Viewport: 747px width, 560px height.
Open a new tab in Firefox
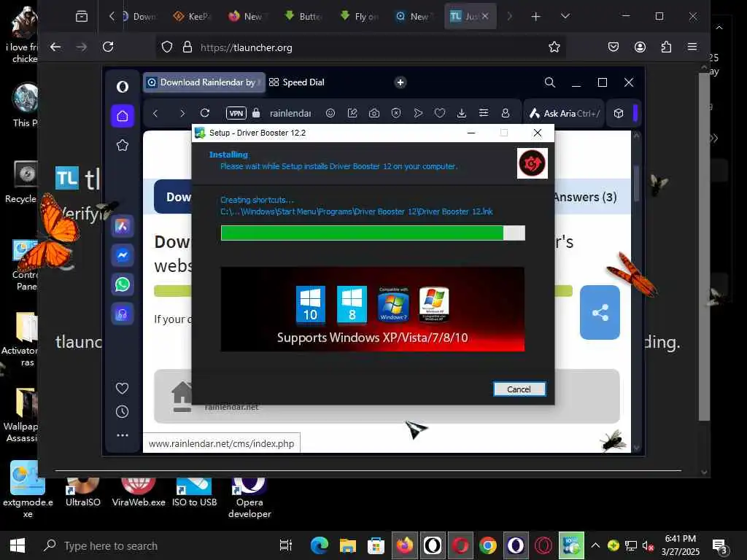click(536, 17)
